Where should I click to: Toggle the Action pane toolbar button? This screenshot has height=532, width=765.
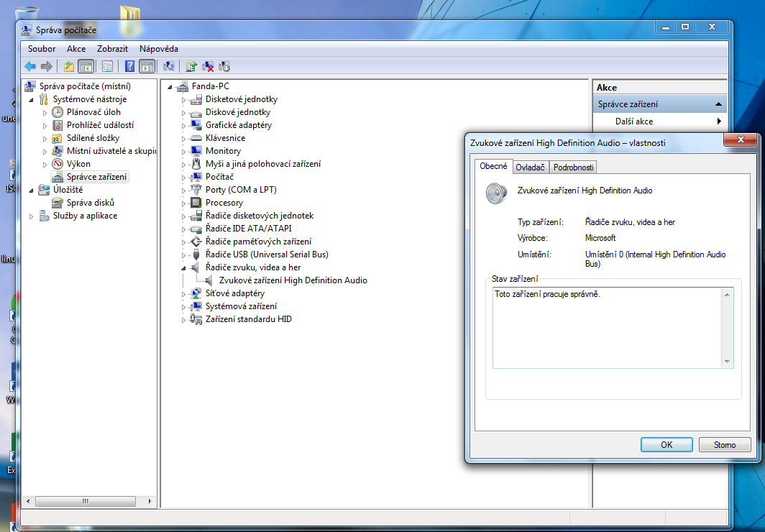point(147,67)
